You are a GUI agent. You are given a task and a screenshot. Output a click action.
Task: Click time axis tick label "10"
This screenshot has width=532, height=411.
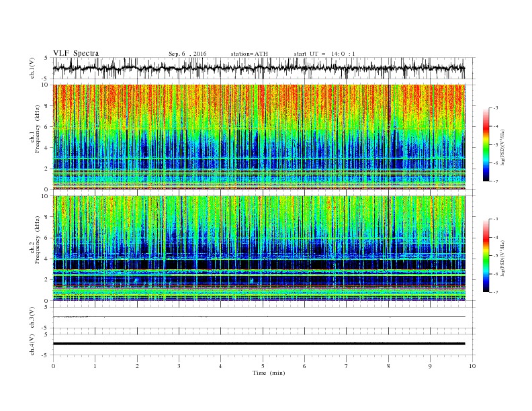point(472,366)
